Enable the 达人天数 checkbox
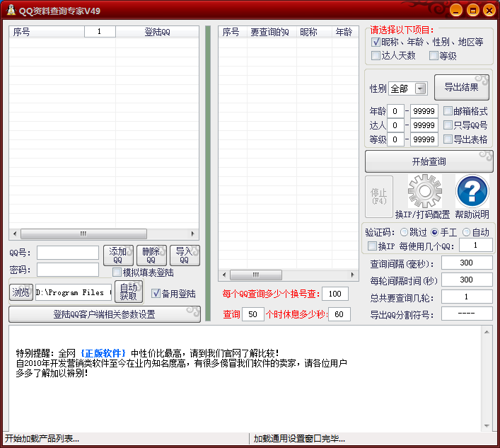The width and height of the screenshot is (500, 448). click(376, 55)
